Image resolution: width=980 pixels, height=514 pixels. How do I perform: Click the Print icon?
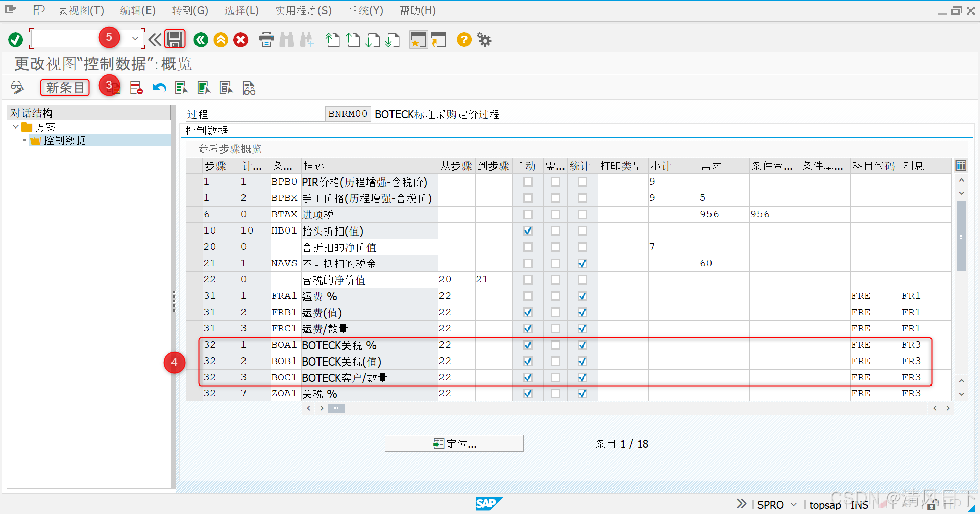pyautogui.click(x=266, y=40)
